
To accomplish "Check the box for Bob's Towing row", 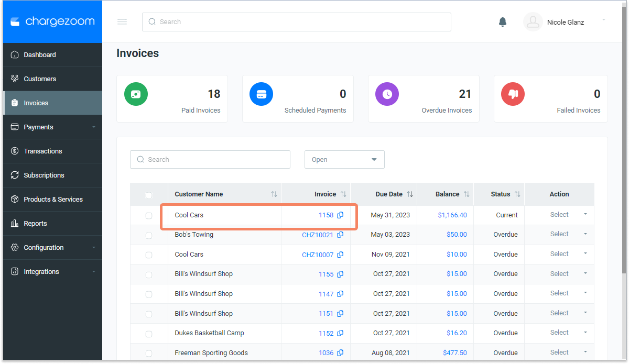I will pyautogui.click(x=149, y=236).
